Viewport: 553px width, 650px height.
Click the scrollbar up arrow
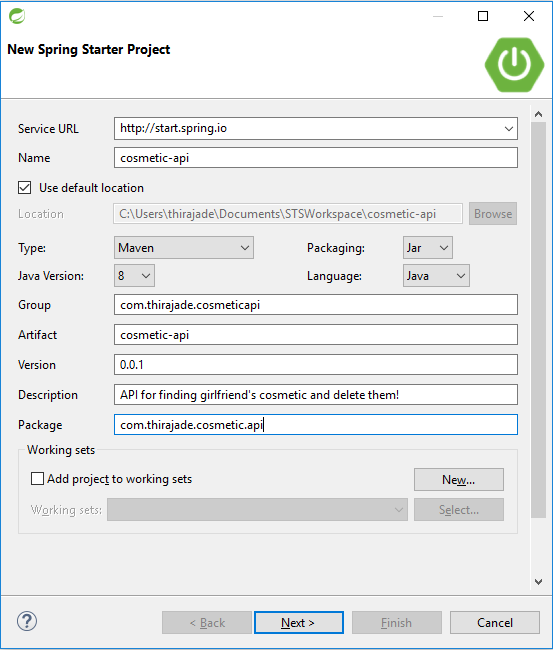pos(538,114)
